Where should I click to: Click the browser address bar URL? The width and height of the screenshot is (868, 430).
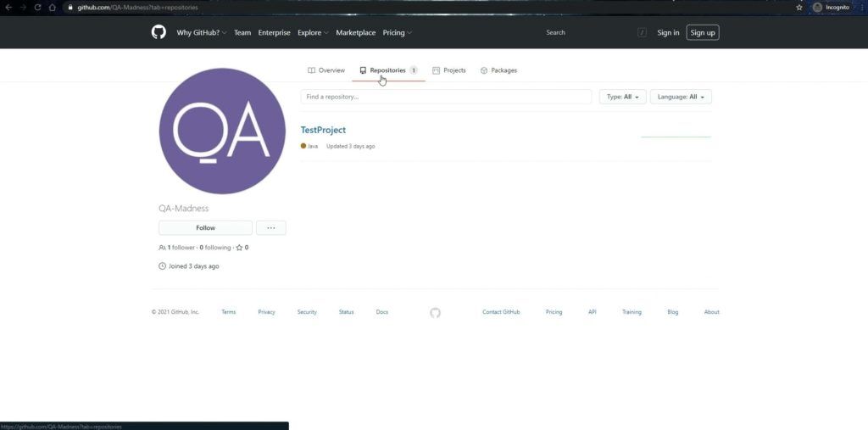pos(137,7)
